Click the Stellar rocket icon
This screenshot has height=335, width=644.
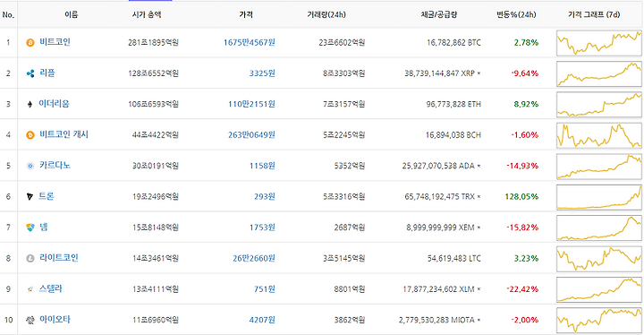tap(30, 289)
